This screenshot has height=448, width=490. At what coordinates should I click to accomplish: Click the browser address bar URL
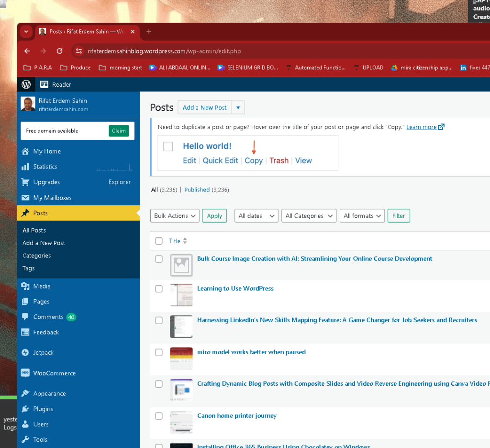click(164, 51)
